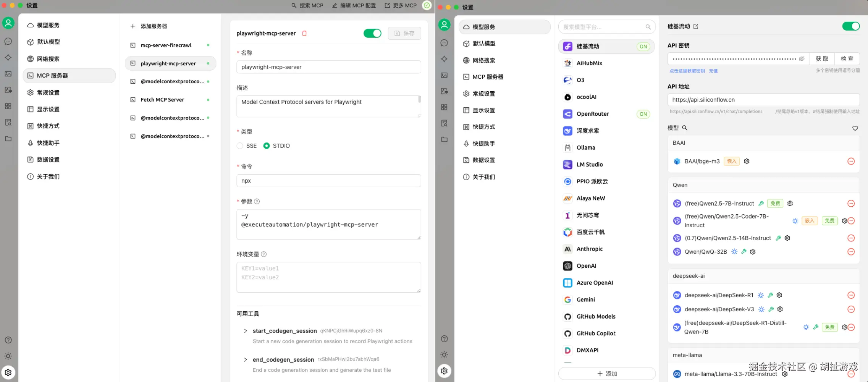Screen dimensions: 868x382
Task: Select the STDIO type radio button
Action: (x=267, y=146)
